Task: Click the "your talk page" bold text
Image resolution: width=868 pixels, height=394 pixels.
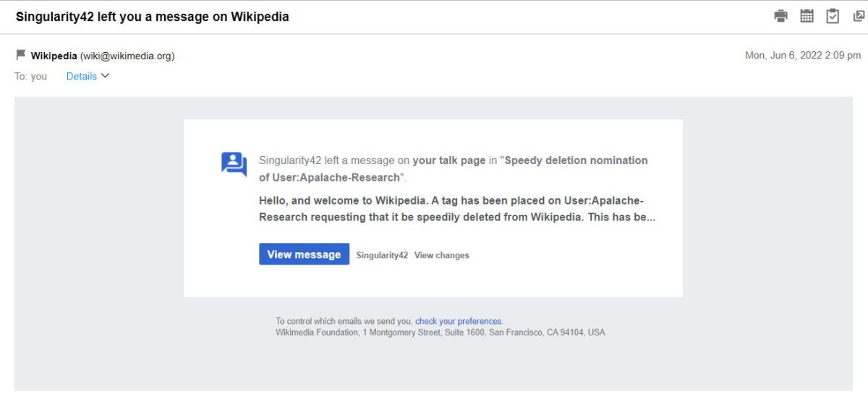Action: click(x=448, y=160)
